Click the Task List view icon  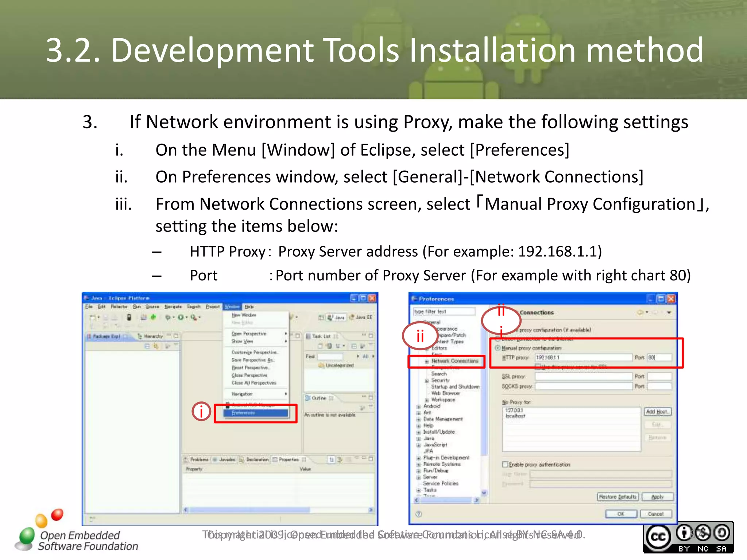[x=308, y=336]
